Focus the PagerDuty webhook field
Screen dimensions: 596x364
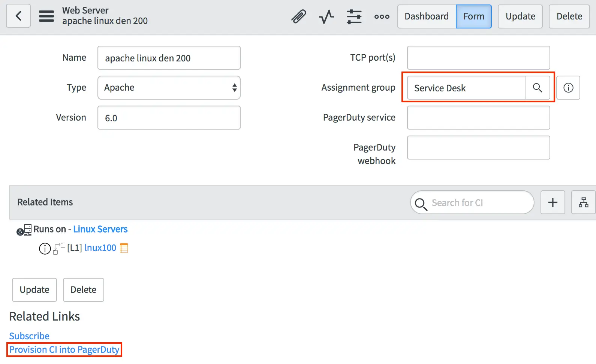(x=479, y=148)
